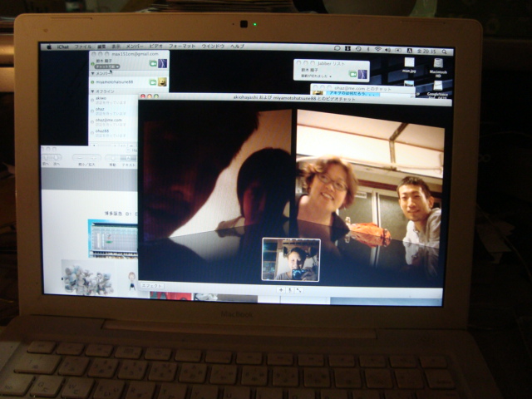Open the ヘルプ menu

[x=237, y=47]
